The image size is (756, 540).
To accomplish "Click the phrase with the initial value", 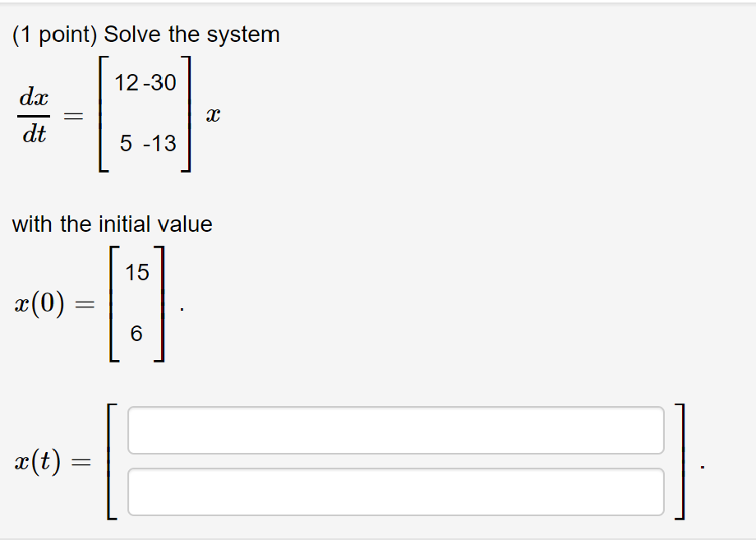I will 113,224.
